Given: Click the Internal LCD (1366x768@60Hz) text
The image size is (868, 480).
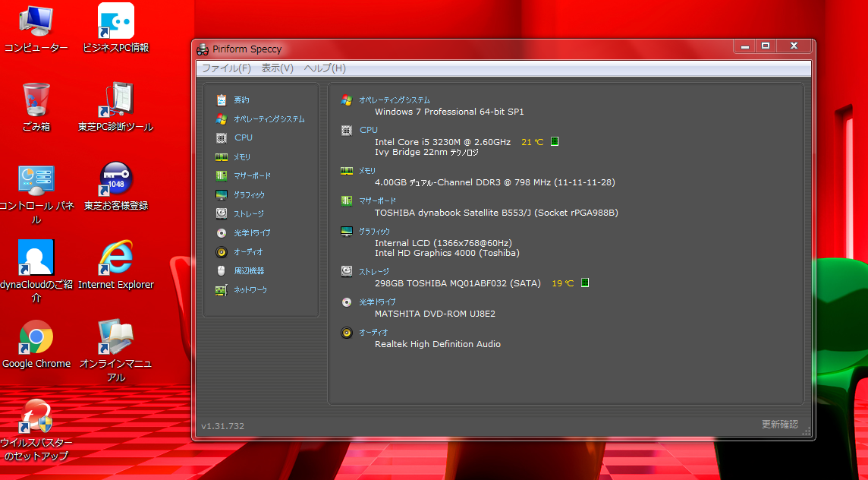Looking at the screenshot, I should [443, 243].
